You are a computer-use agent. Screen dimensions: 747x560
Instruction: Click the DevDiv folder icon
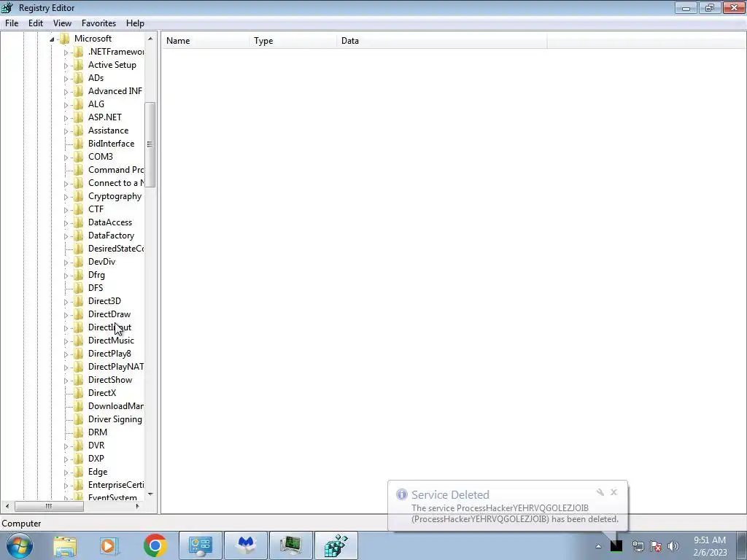[x=79, y=262]
